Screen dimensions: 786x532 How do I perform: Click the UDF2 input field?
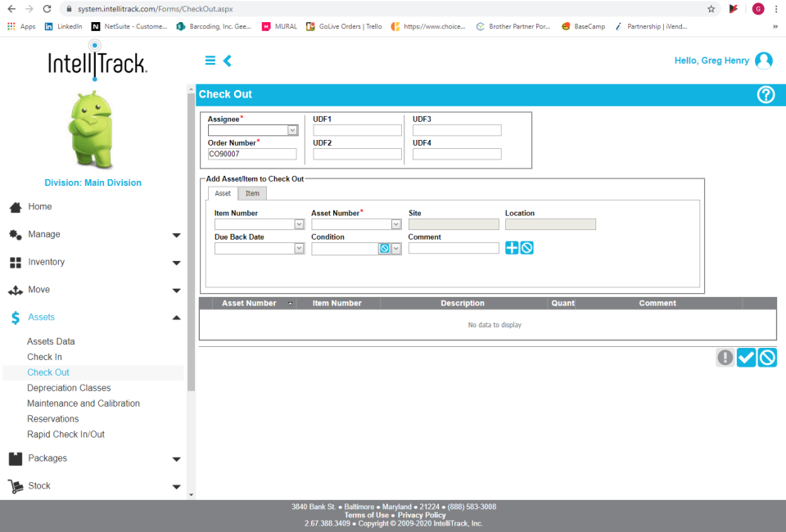pyautogui.click(x=358, y=155)
